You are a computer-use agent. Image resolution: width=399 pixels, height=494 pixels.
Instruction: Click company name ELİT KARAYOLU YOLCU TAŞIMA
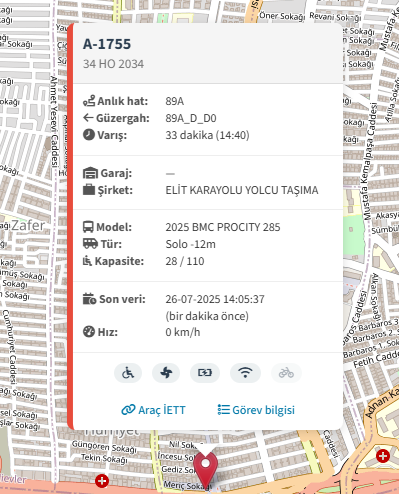click(x=242, y=190)
